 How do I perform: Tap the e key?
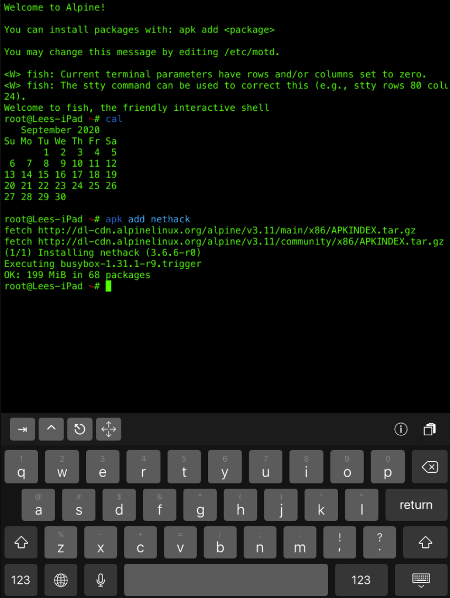(x=103, y=467)
